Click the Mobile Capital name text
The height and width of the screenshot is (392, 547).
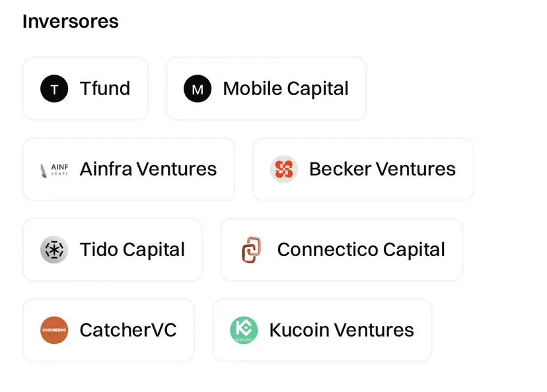click(x=285, y=89)
